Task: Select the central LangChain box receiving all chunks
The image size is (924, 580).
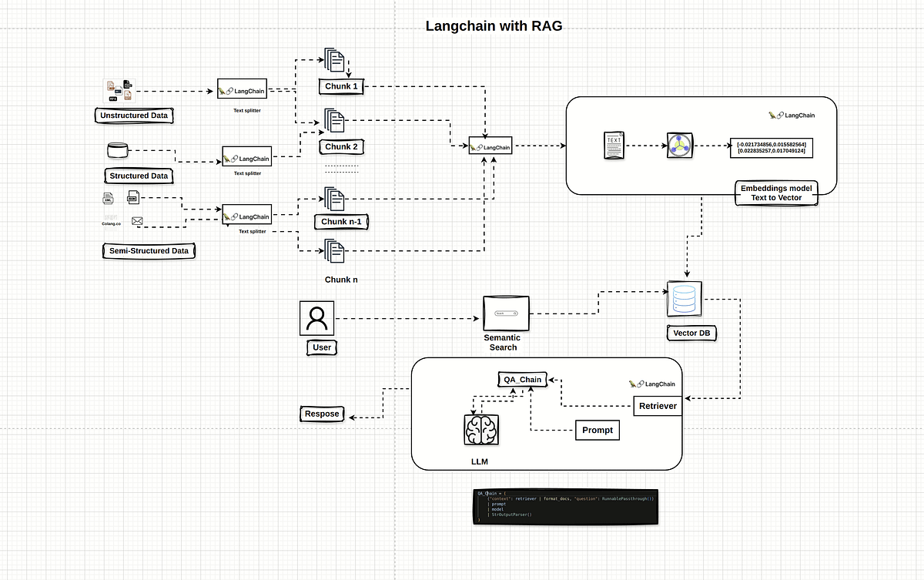Action: (490, 146)
